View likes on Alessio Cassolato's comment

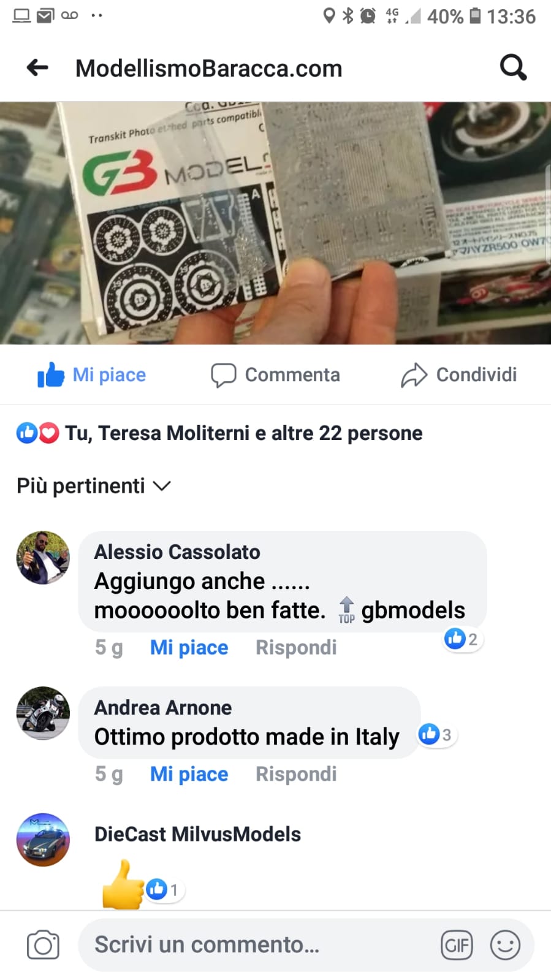click(462, 639)
